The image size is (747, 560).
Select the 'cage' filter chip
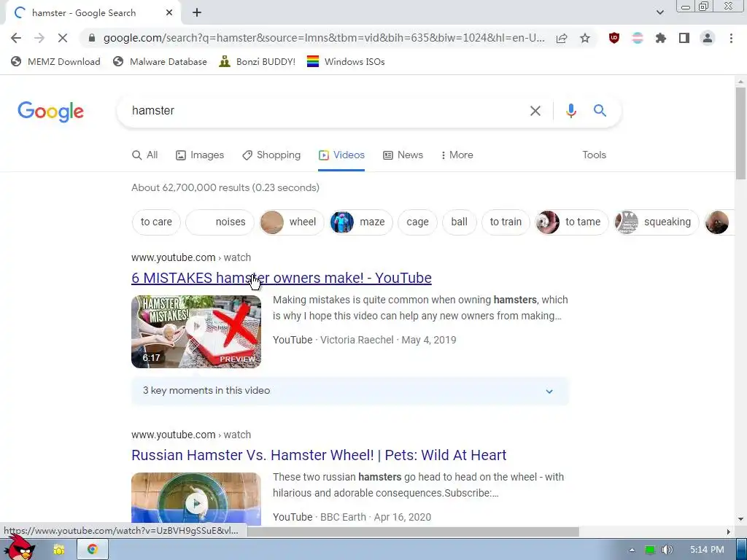(417, 222)
